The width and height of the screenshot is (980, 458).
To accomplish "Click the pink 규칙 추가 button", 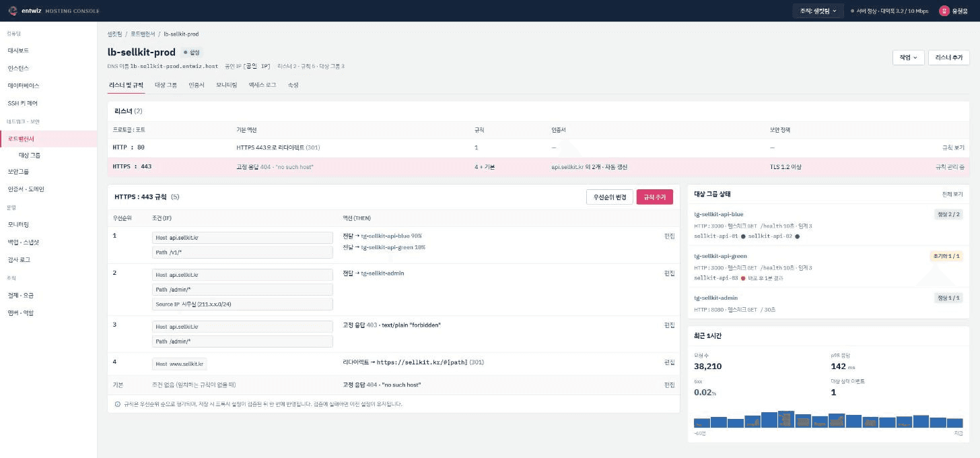I will (655, 197).
